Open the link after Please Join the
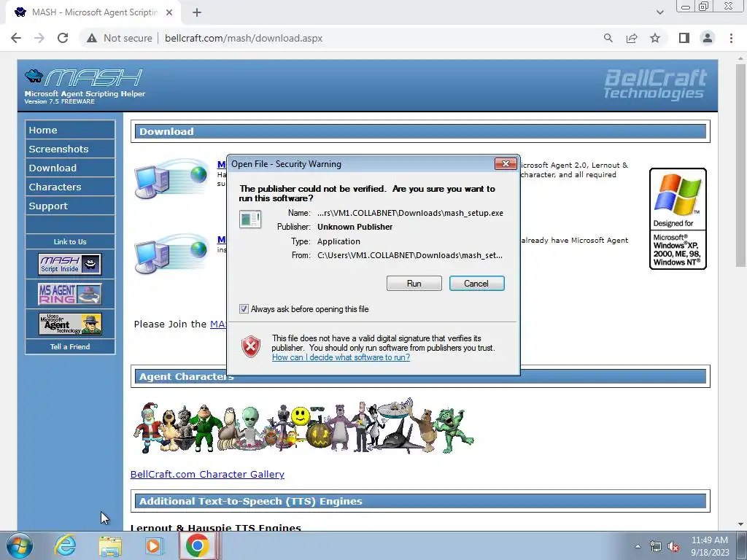 pos(217,324)
